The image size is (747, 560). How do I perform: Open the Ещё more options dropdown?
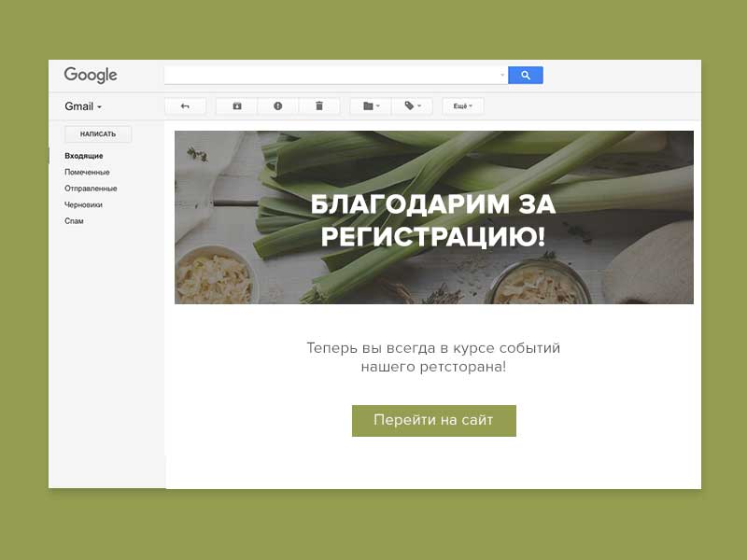click(462, 106)
